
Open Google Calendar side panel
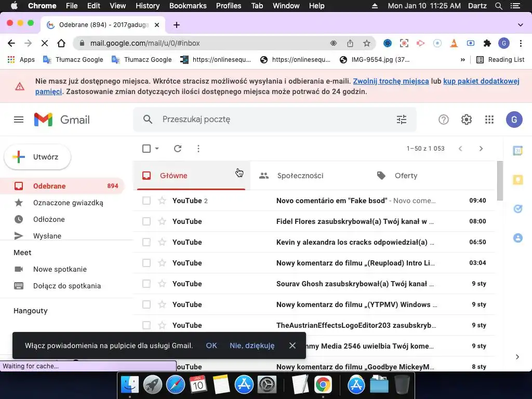pyautogui.click(x=518, y=150)
